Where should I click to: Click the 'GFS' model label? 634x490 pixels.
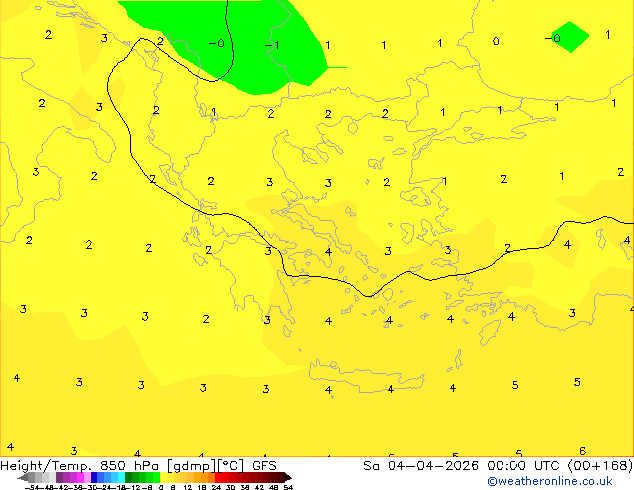coord(264,466)
